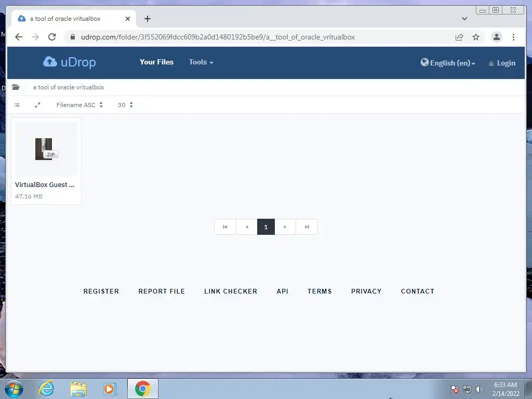Click the 47.16 MB file size text
The width and height of the screenshot is (532, 399).
tap(29, 196)
